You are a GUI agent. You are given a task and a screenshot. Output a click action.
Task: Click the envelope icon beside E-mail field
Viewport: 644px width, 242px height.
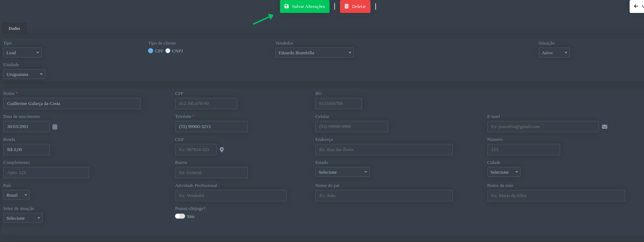(x=604, y=127)
